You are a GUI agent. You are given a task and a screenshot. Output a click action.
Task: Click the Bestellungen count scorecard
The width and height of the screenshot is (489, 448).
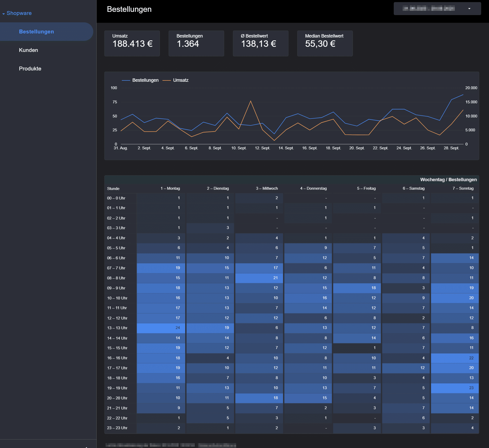[x=196, y=43]
